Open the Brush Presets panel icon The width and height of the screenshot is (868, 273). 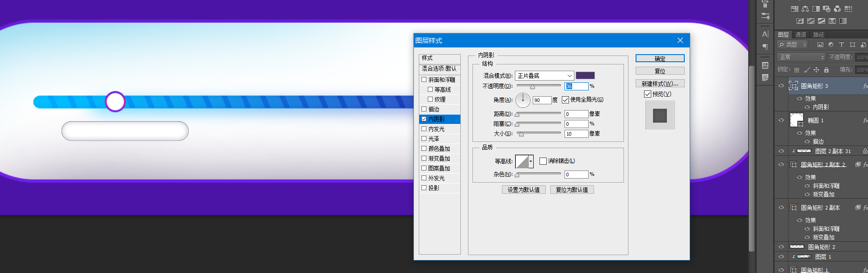pyautogui.click(x=765, y=16)
